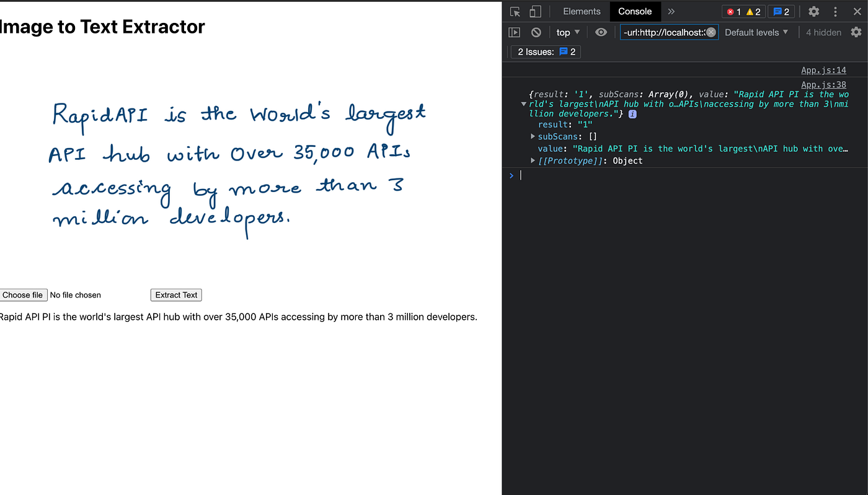Expand the subScans array entry
Image resolution: width=868 pixels, height=495 pixels.
(533, 136)
